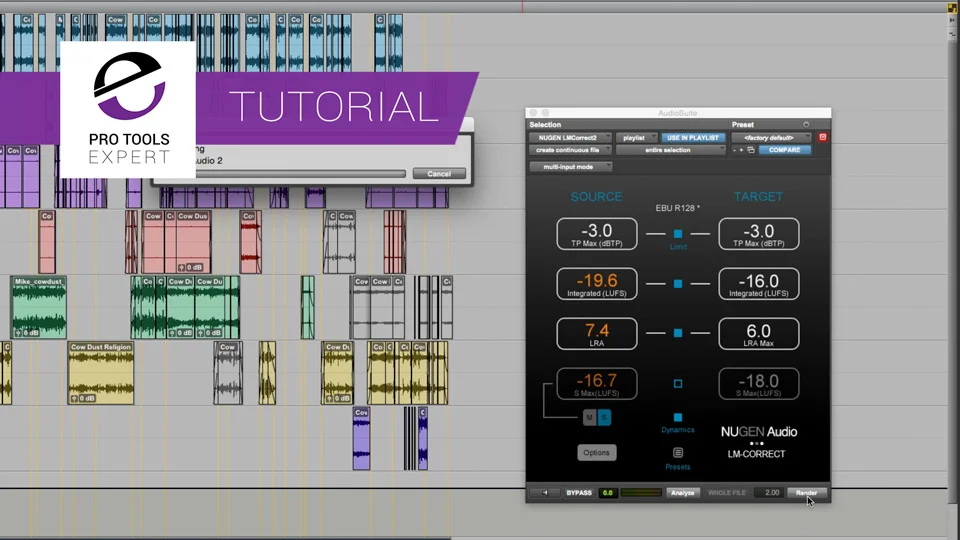Click the source S Max -16.7 readout
This screenshot has height=540, width=960.
(596, 384)
